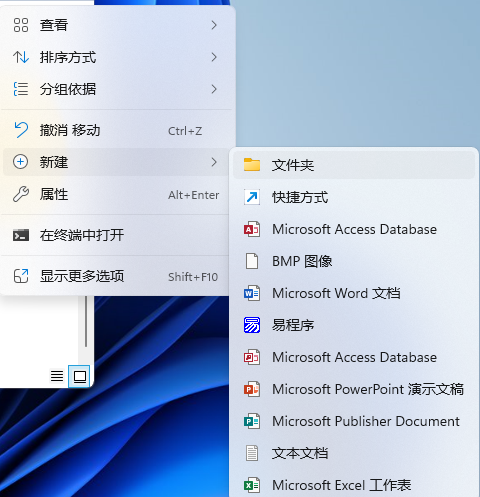Click the 显示更多选项 expand-window icon
480x497 pixels.
[x=21, y=276]
